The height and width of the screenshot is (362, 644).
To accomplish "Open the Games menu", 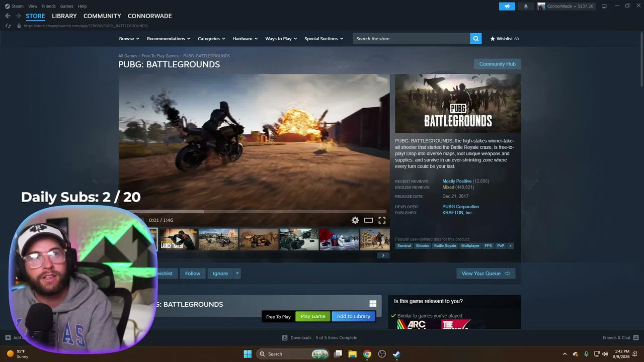I will [66, 6].
